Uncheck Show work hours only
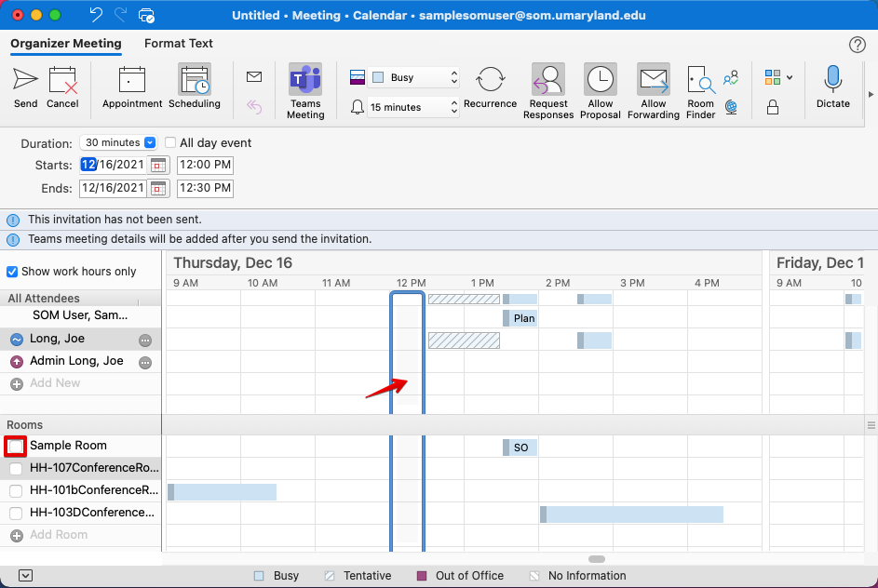 pos(13,272)
